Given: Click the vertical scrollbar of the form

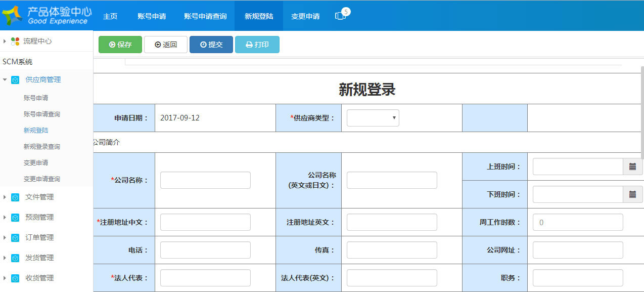Looking at the screenshot, I should tap(642, 114).
